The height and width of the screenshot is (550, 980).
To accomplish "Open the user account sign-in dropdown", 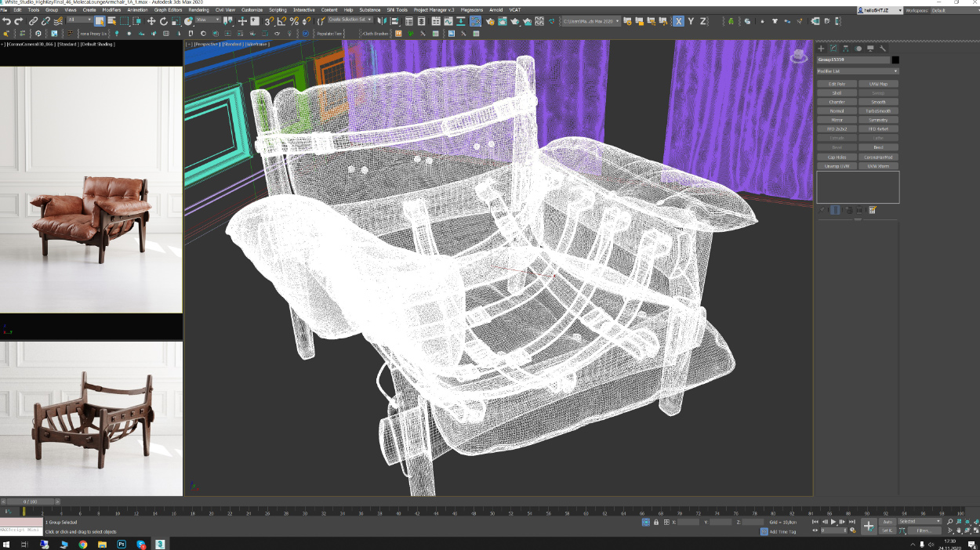I will (880, 10).
